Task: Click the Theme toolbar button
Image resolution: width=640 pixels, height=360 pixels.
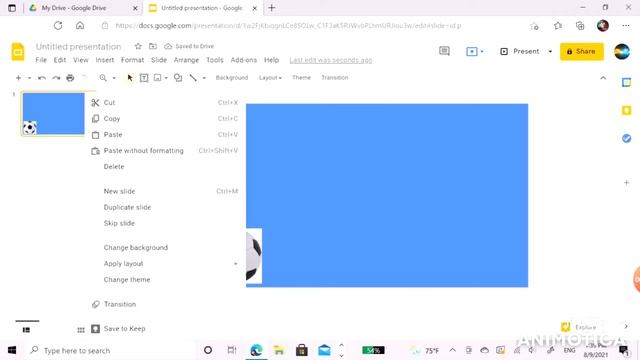Action: click(301, 78)
